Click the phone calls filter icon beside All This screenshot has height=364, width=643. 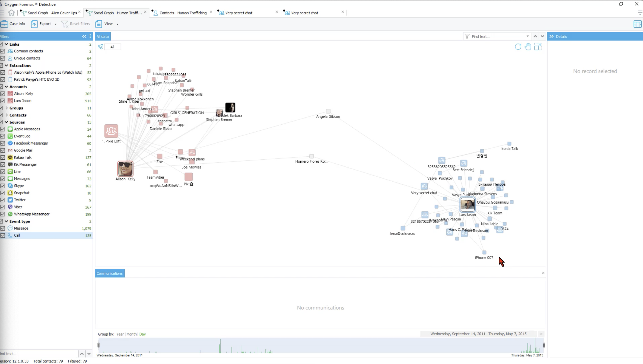click(x=101, y=47)
